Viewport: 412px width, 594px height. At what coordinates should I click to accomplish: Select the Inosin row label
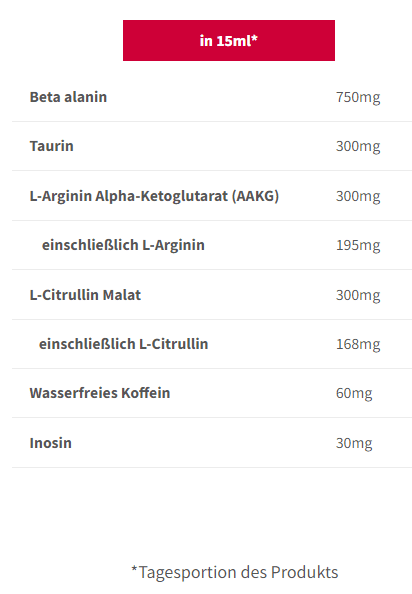coord(51,443)
